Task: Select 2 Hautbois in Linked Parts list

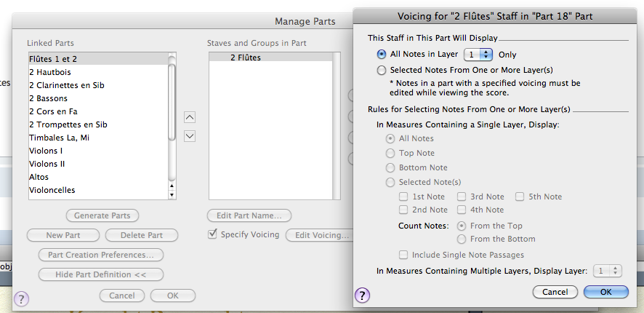Action: pos(52,72)
